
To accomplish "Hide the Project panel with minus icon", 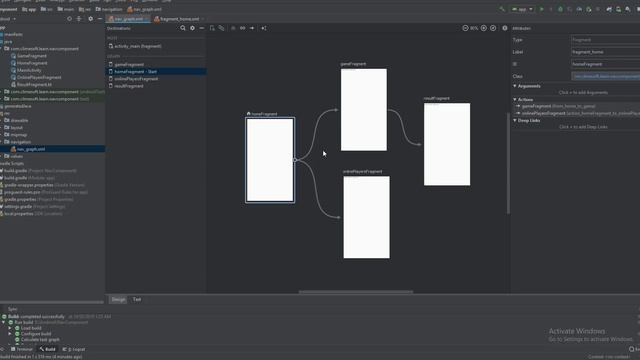I will tap(100, 19).
